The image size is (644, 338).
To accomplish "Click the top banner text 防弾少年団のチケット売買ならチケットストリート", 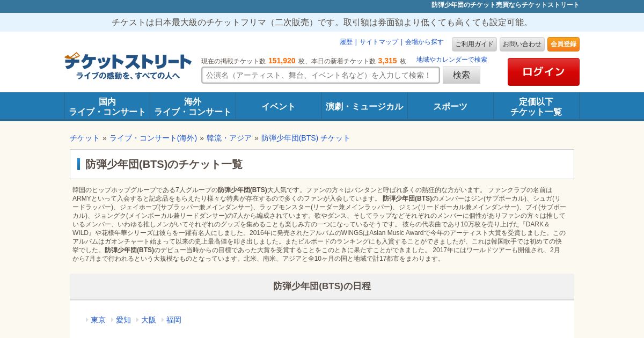I will coord(506,5).
